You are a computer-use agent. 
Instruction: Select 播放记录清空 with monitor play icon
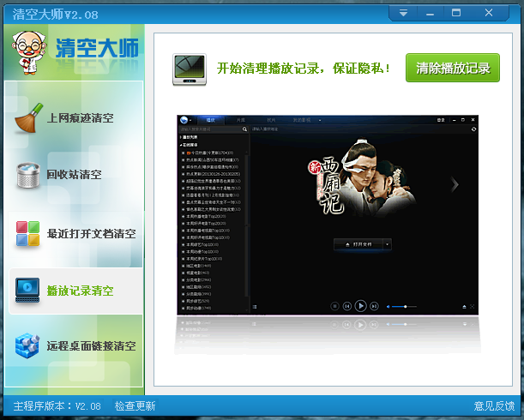coord(75,291)
